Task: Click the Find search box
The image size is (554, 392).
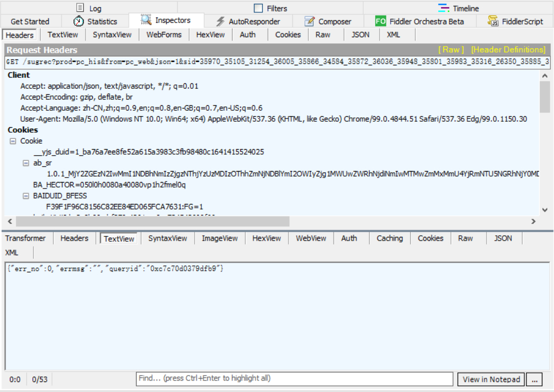Action: coord(295,379)
